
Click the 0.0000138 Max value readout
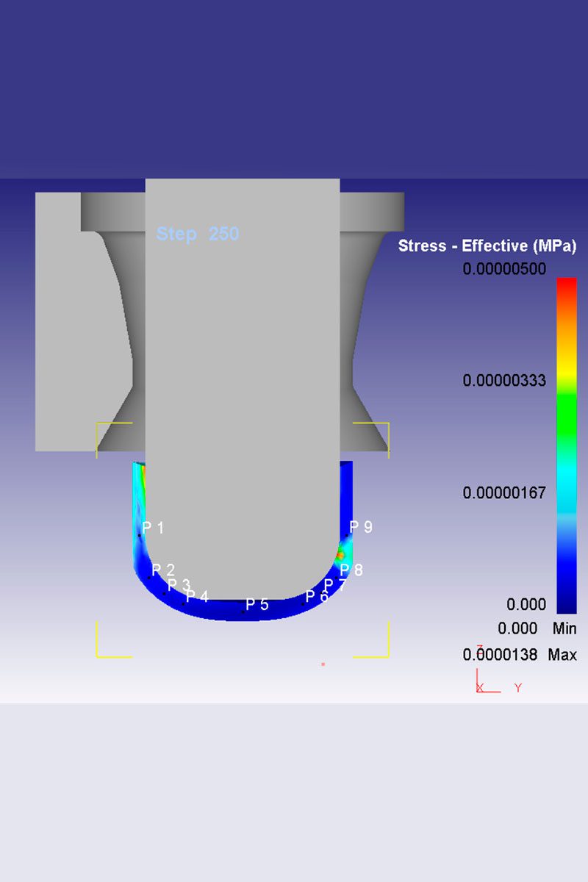[x=519, y=655]
